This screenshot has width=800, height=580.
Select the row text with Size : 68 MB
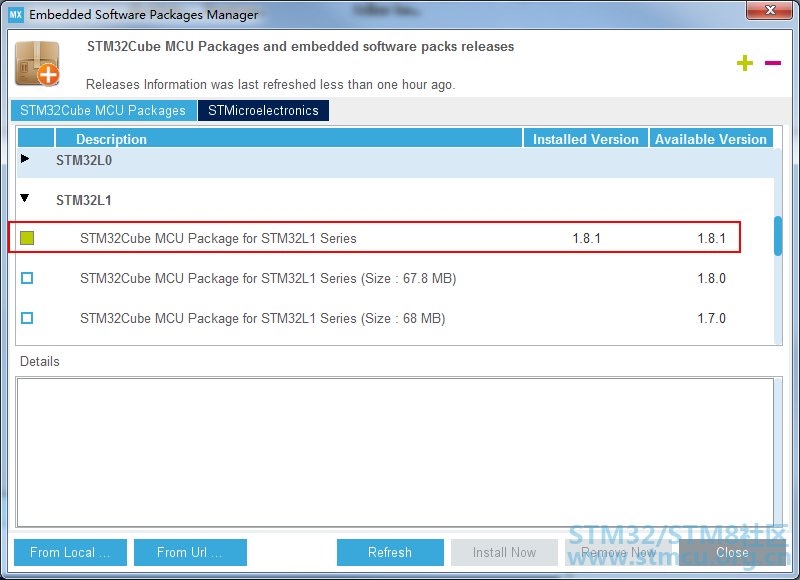pyautogui.click(x=262, y=318)
